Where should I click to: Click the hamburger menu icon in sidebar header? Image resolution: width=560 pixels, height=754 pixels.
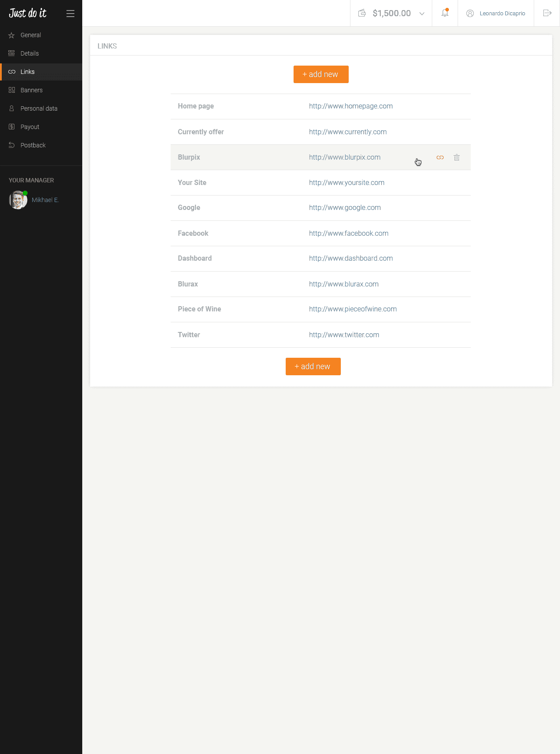click(70, 14)
